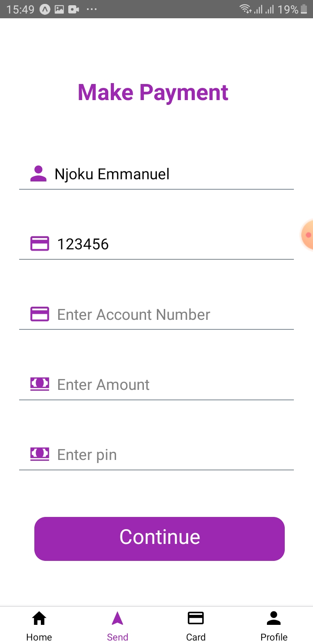Image resolution: width=313 pixels, height=644 pixels.
Task: Tap the Send arrow icon
Action: [117, 618]
